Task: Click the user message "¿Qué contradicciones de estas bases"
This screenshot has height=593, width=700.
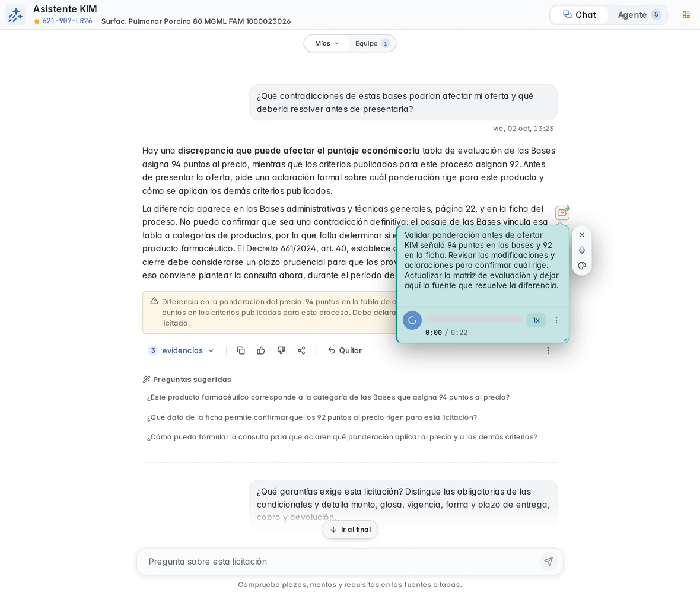Action: (x=403, y=103)
